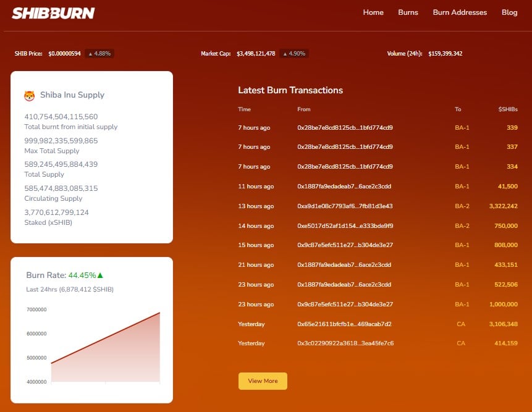Click the green burn rate up arrow
This screenshot has width=532, height=412.
[100, 275]
